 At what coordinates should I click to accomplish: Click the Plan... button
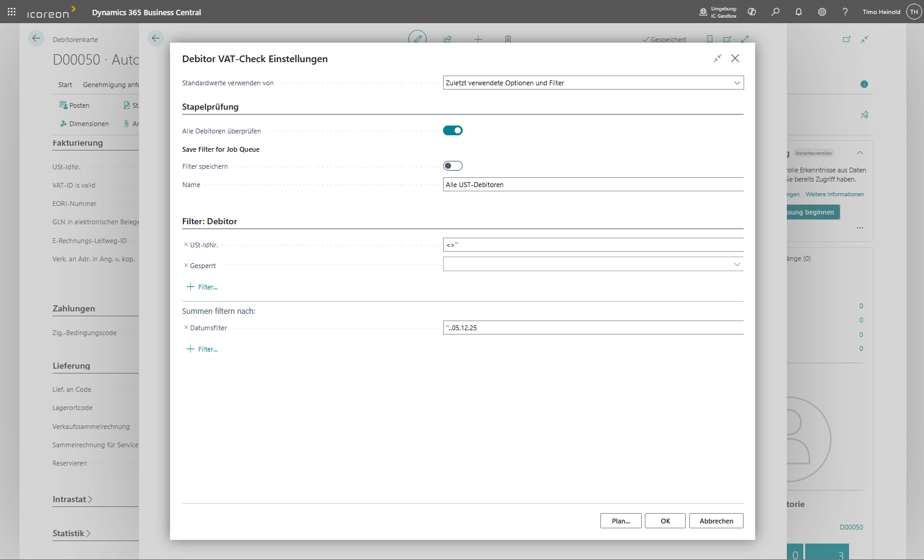coord(620,521)
